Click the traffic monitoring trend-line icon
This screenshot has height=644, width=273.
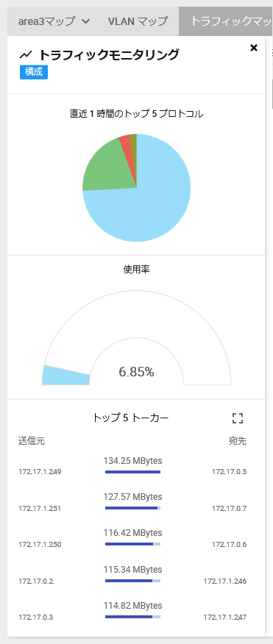coord(26,54)
